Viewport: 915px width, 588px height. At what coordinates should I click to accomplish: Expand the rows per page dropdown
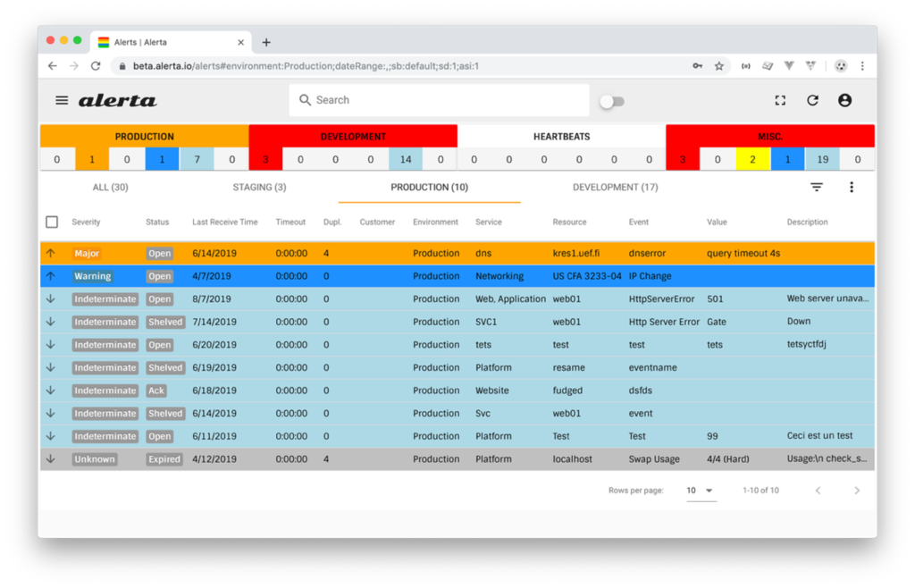701,491
